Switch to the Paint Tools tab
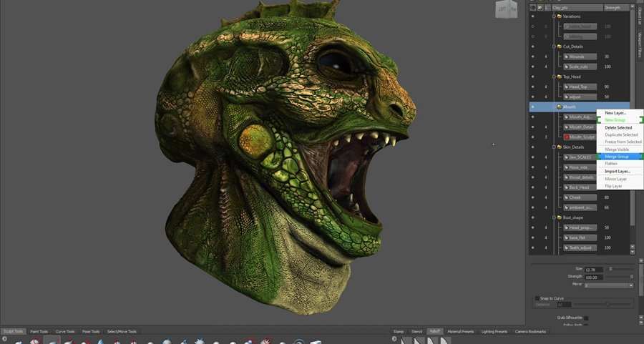This screenshot has height=344, width=644. [39, 332]
